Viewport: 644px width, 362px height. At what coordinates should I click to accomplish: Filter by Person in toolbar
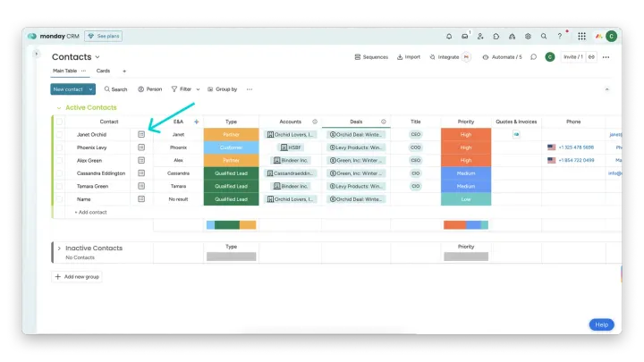click(150, 89)
